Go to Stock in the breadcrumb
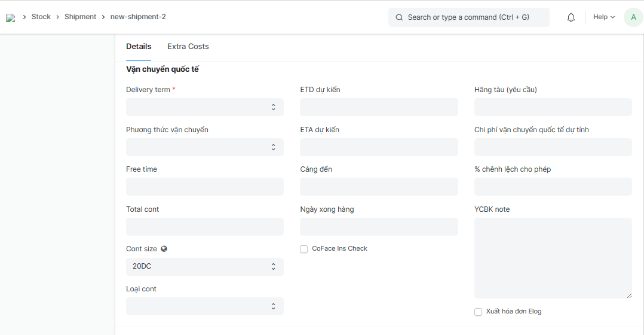The width and height of the screenshot is (644, 335). coord(41,17)
